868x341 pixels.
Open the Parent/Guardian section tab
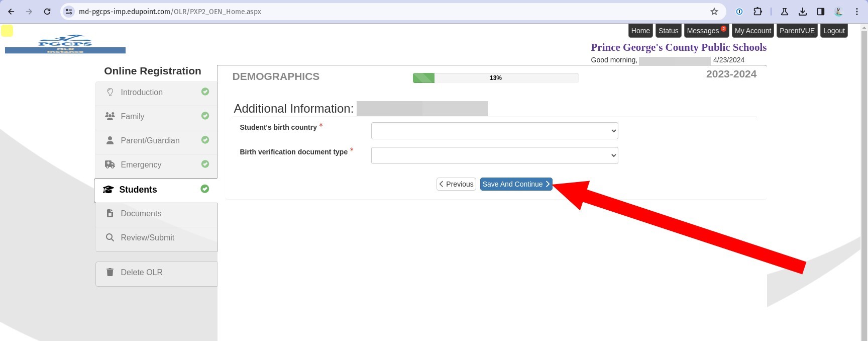(150, 141)
